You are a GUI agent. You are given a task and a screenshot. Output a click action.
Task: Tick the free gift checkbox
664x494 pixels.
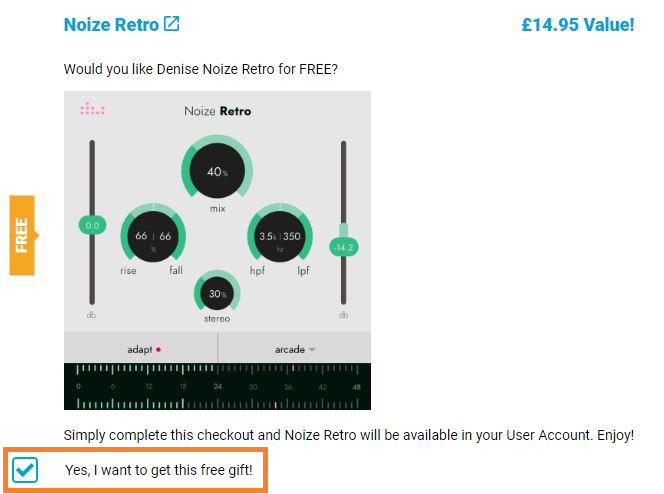pos(25,469)
